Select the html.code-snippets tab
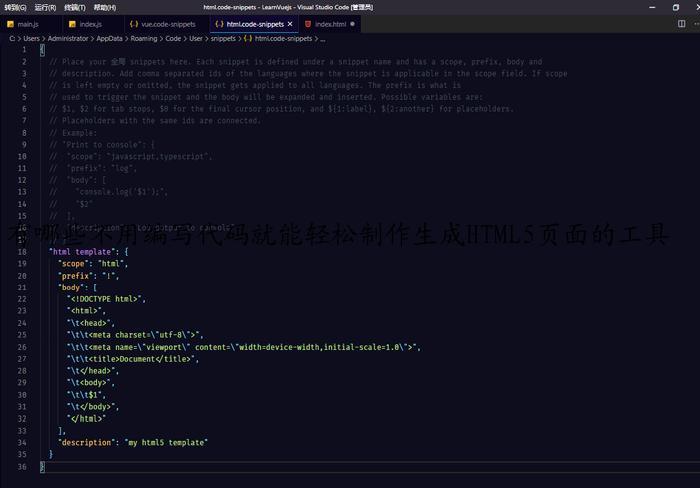This screenshot has width=700, height=488. pos(255,24)
